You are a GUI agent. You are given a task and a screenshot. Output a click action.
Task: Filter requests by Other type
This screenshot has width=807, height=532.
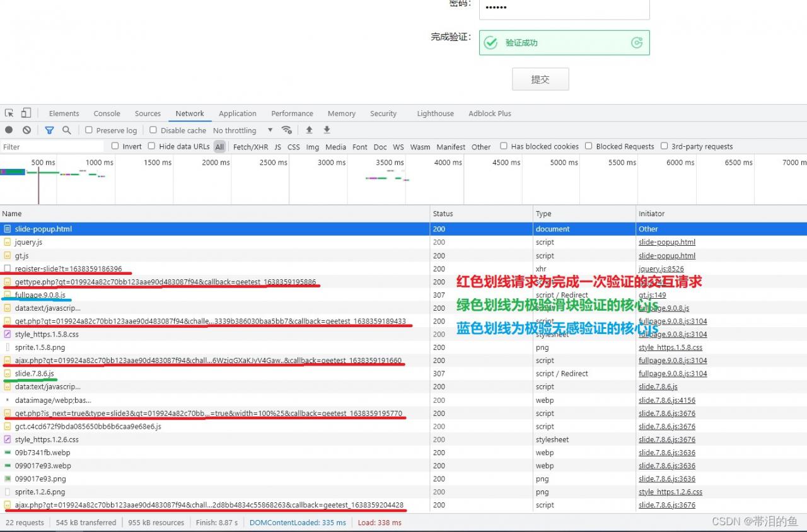coord(481,147)
